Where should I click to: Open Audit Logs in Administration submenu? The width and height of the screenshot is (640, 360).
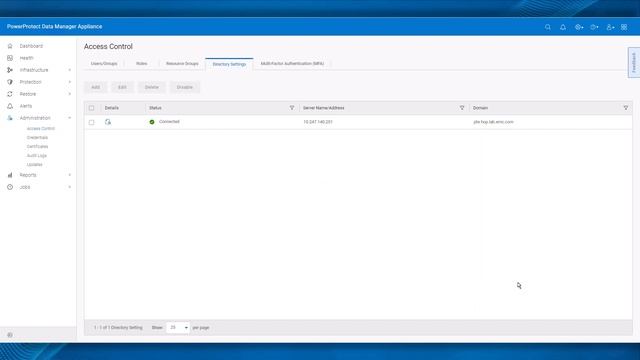pos(37,156)
